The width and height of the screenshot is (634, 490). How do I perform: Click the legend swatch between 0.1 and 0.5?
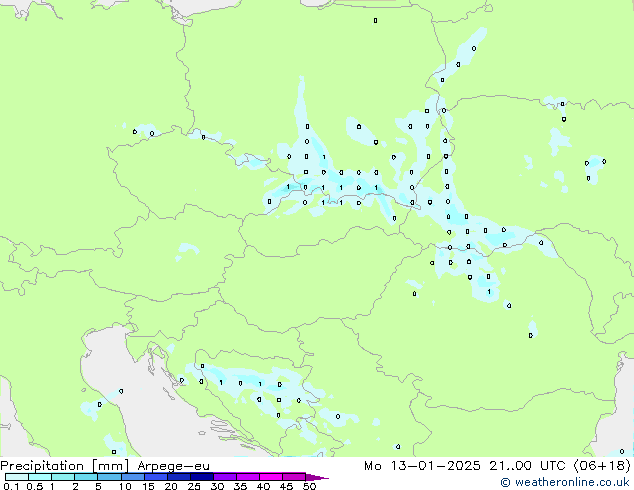pos(17,477)
